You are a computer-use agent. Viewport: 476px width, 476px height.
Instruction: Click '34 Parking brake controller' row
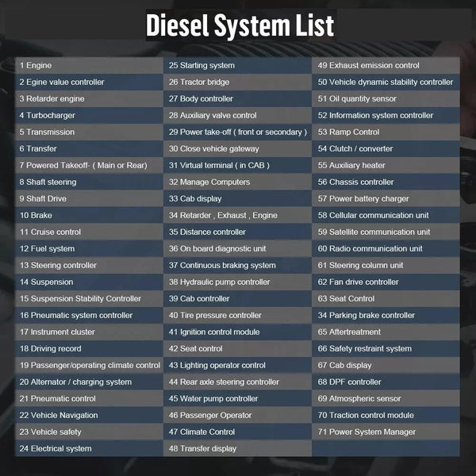click(x=386, y=316)
